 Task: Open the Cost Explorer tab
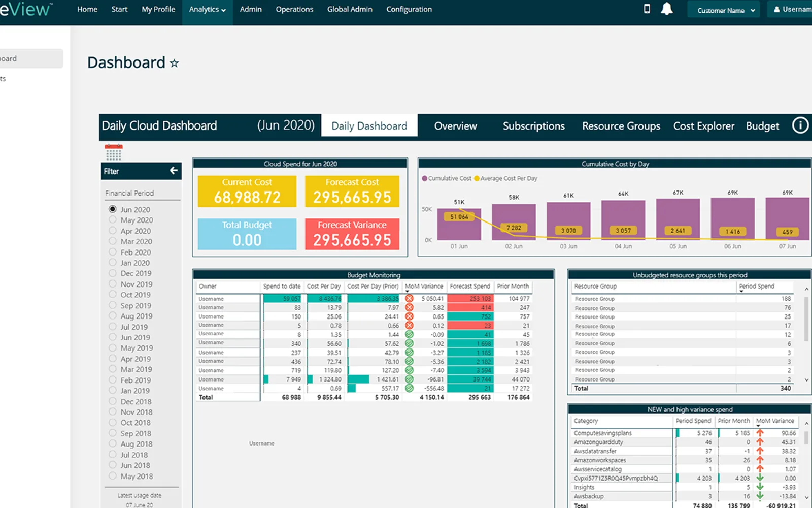coord(704,126)
